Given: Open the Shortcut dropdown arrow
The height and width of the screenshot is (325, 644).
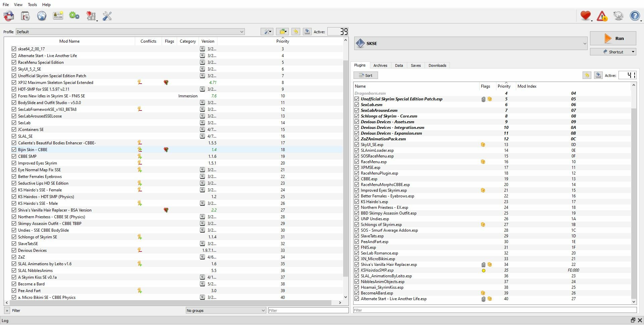Looking at the screenshot, I should point(633,52).
